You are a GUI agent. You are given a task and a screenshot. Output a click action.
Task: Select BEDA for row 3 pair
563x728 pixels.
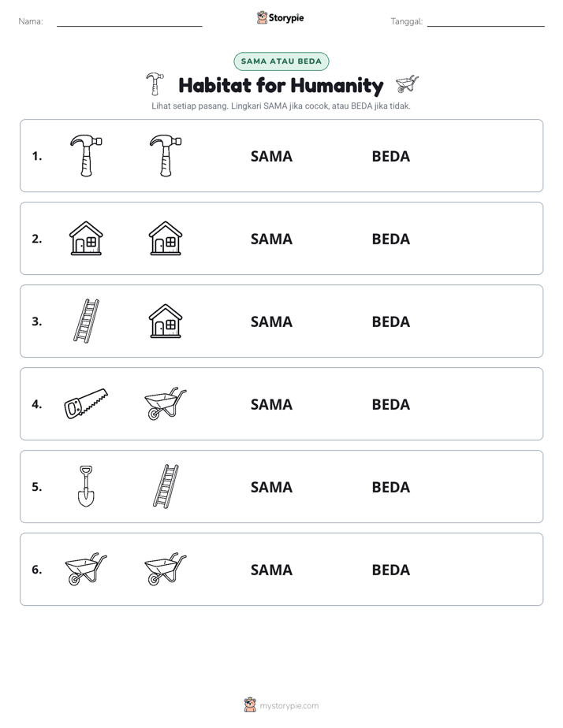click(x=390, y=321)
